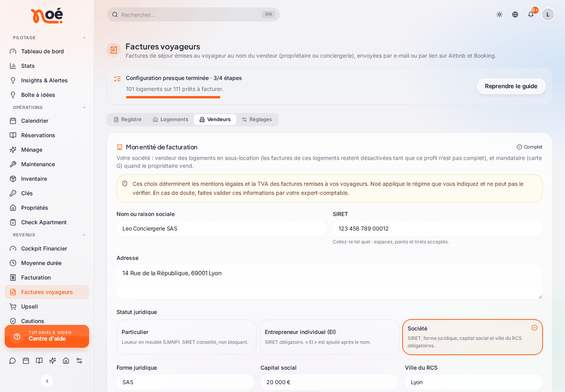Viewport: 565px width, 392px height.
Task: Click the house shortcut icon at sidebar bottom
Action: click(66, 361)
